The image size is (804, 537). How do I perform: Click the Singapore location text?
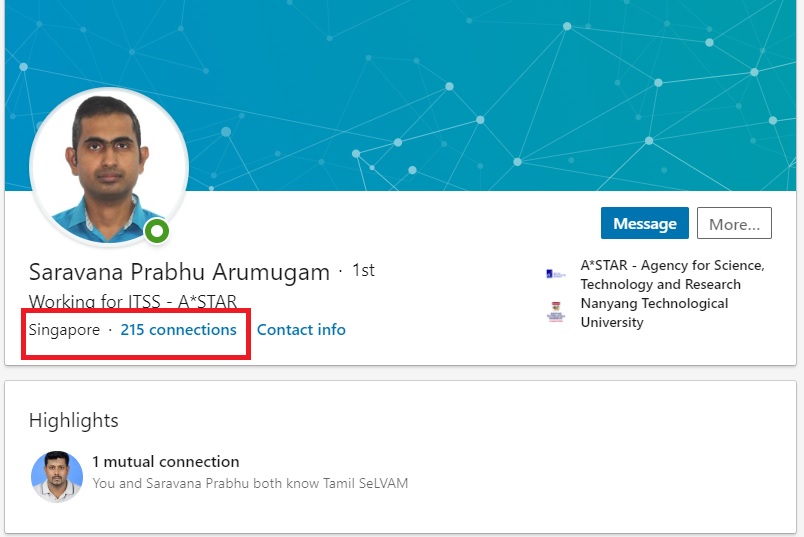coord(64,329)
